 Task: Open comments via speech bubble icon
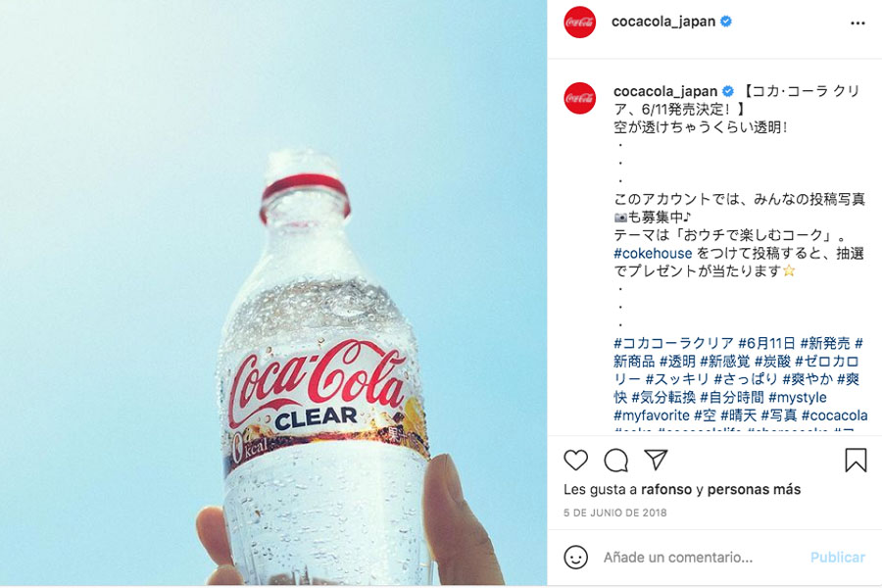[616, 461]
